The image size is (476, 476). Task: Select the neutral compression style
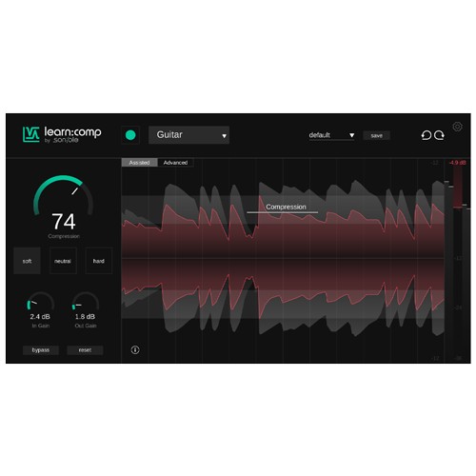click(63, 261)
